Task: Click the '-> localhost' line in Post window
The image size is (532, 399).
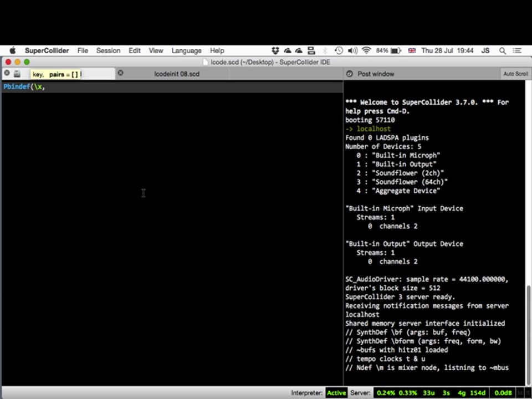Action: pos(368,129)
